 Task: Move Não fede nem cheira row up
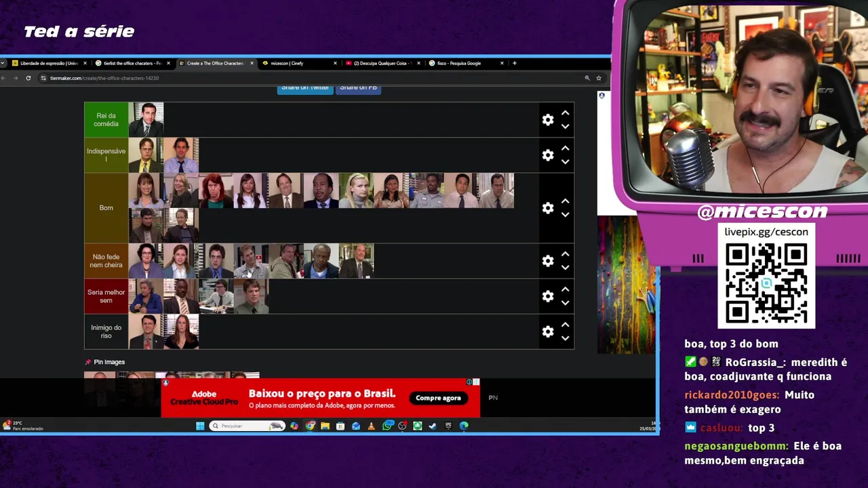coord(565,254)
